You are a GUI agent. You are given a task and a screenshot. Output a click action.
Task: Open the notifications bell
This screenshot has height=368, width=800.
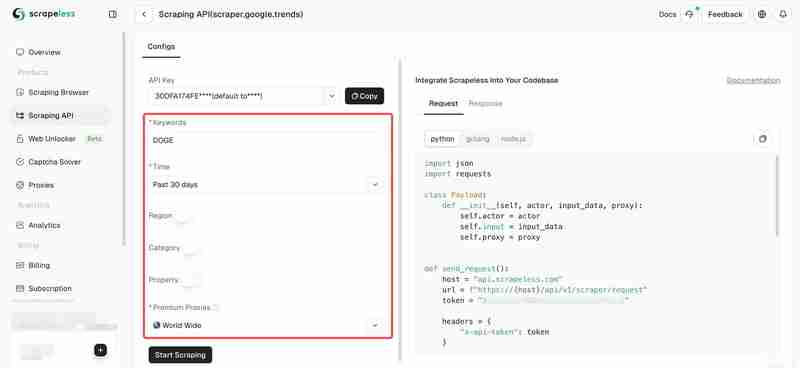coord(783,14)
